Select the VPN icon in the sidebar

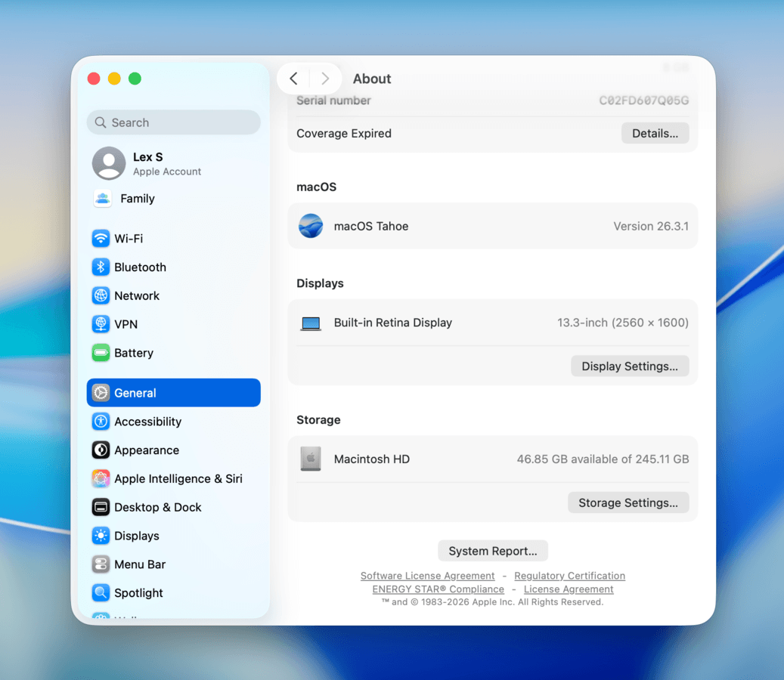101,324
